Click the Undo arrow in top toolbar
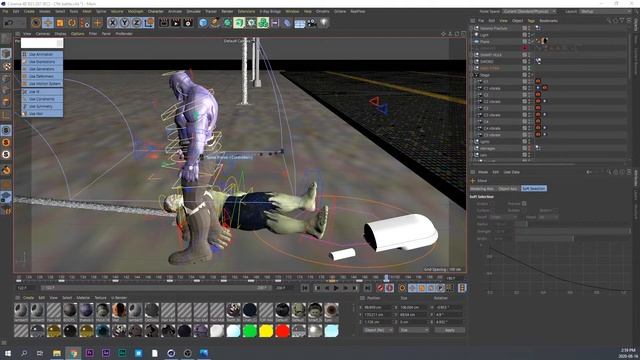 [9, 23]
